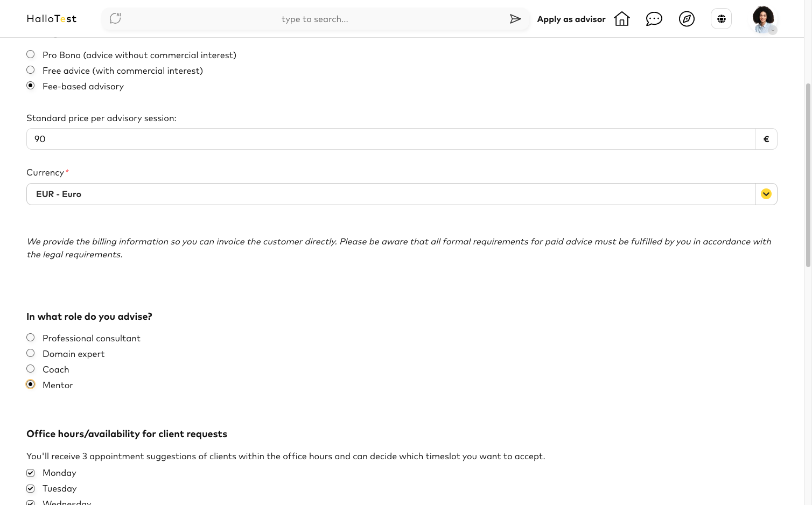
Task: Select Fee-based advisory radio option
Action: tap(31, 86)
